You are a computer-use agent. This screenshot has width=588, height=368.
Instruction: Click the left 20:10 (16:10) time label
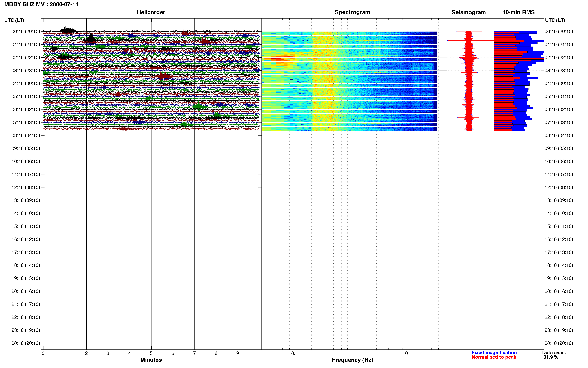[26, 291]
